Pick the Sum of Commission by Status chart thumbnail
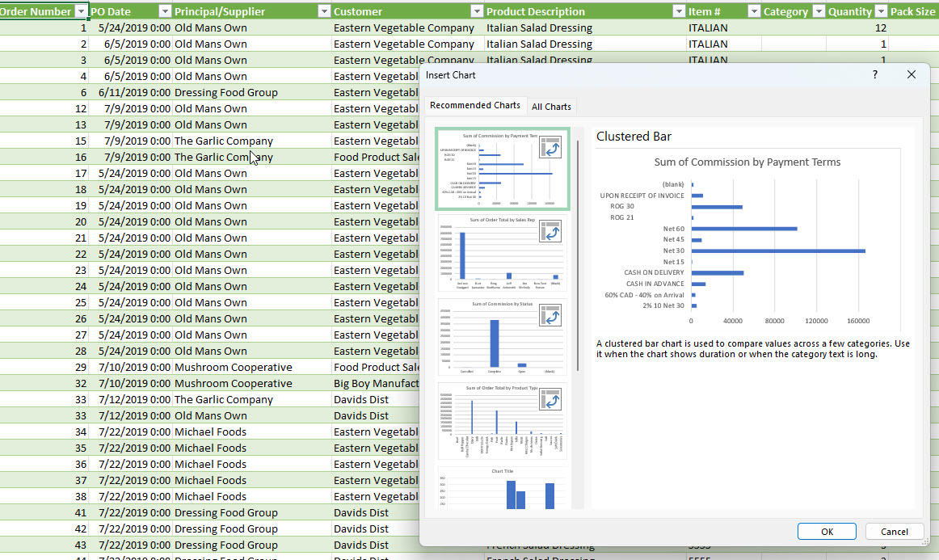 tap(502, 337)
